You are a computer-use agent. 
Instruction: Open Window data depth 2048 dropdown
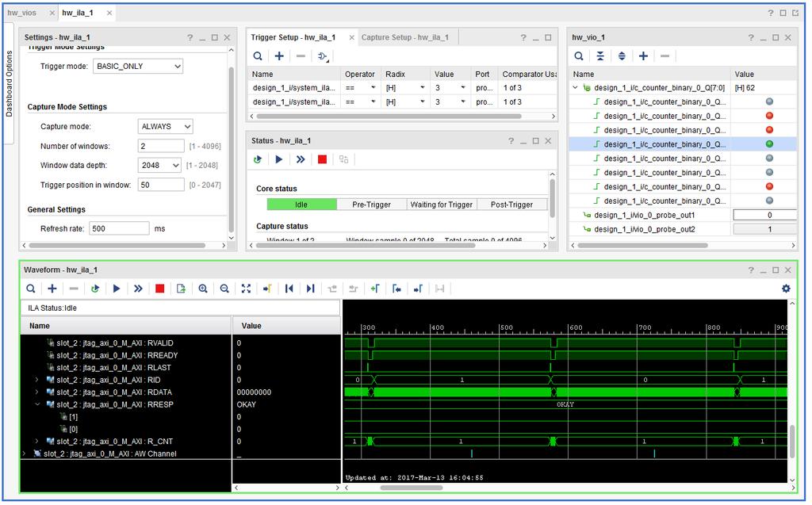[x=159, y=165]
